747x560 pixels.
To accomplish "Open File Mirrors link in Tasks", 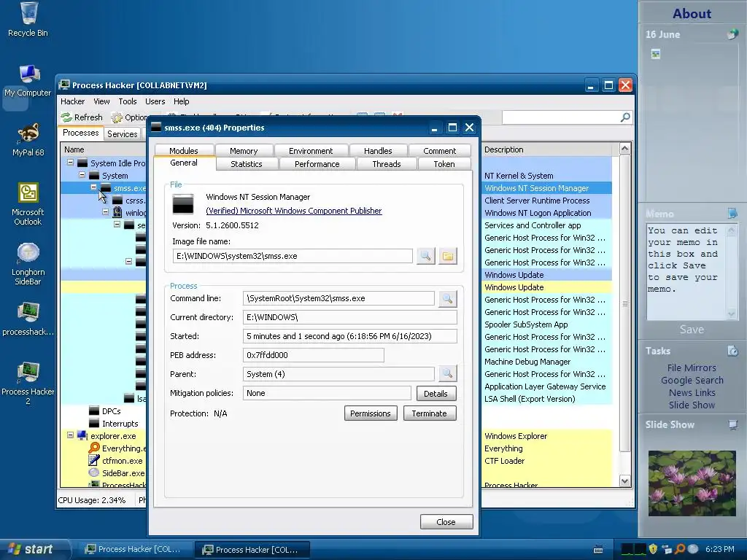I will pyautogui.click(x=692, y=367).
